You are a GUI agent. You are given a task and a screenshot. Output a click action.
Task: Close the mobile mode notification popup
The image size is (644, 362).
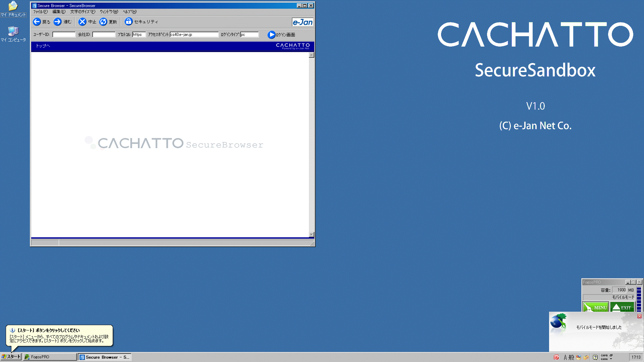[639, 316]
